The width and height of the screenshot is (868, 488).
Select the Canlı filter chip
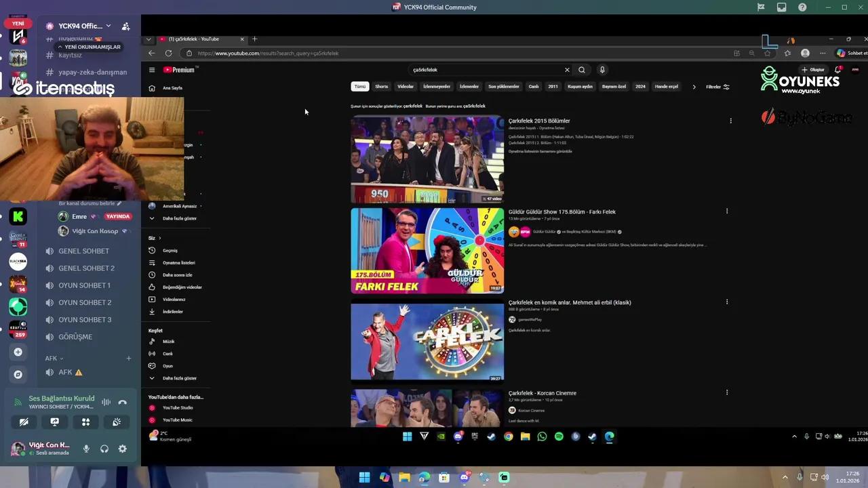click(x=534, y=87)
